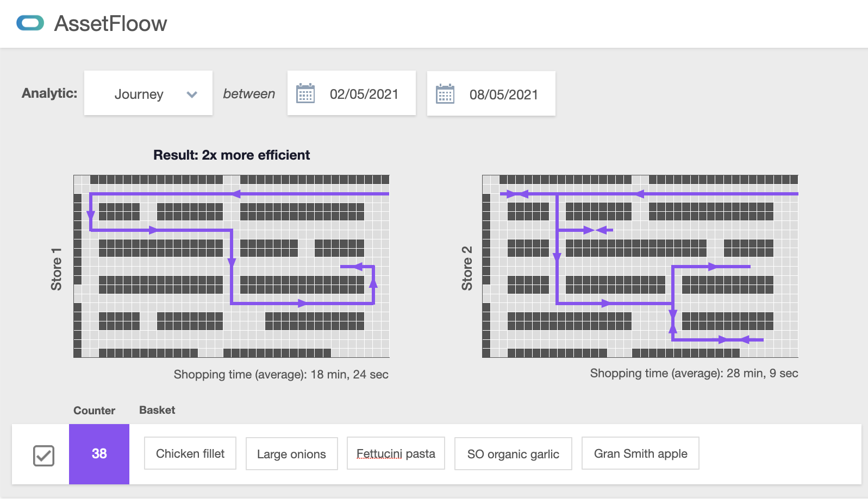
Task: Click the Counter column header
Action: (94, 410)
